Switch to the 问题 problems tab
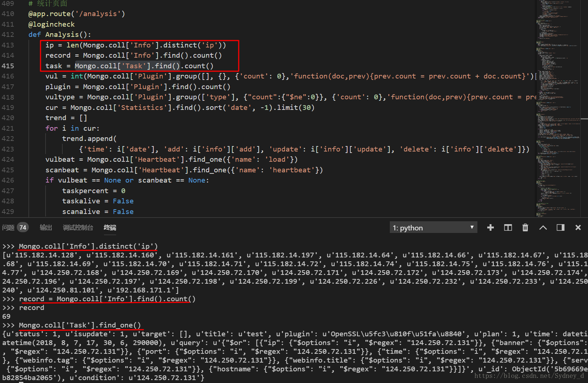The image size is (588, 383). click(8, 227)
